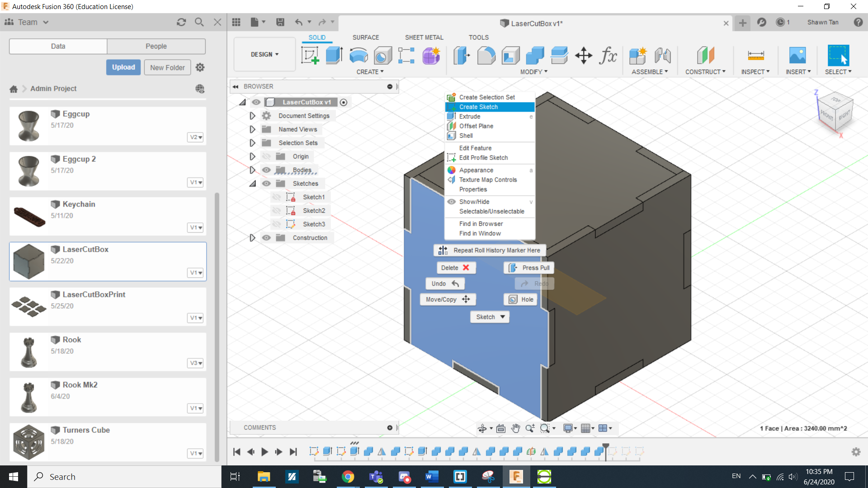Click Repeat Roll History Marker Here
The image size is (868, 488).
tap(490, 250)
